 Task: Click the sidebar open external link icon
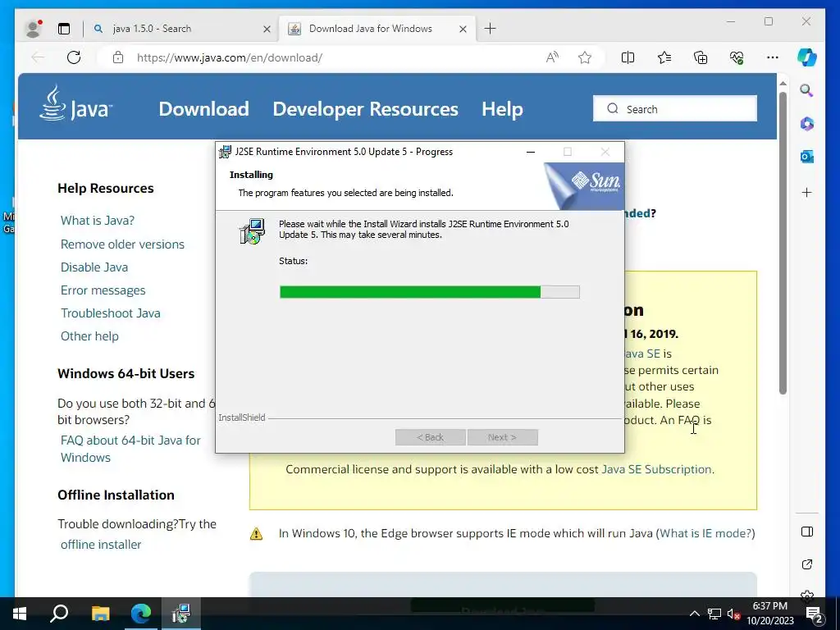807,564
